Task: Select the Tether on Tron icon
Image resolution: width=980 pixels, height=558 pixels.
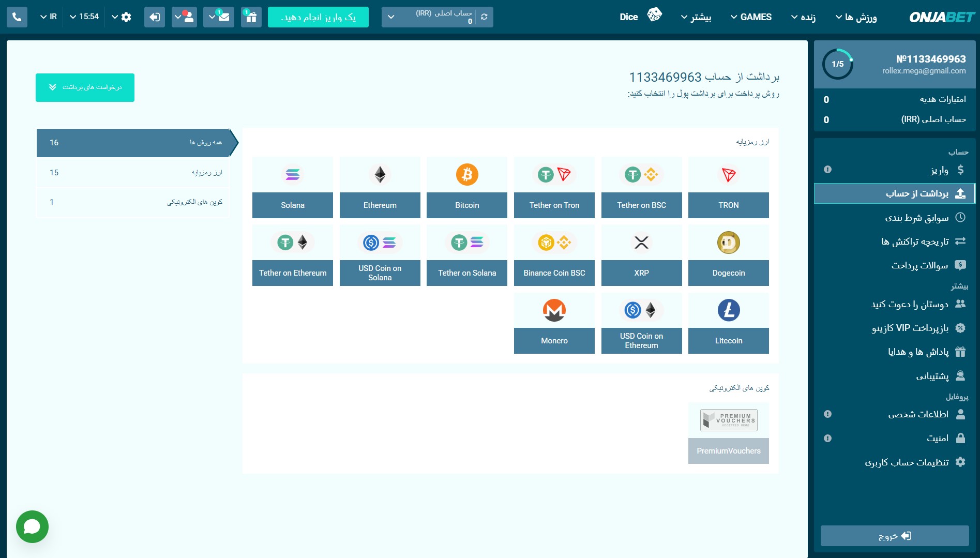Action: 554,175
